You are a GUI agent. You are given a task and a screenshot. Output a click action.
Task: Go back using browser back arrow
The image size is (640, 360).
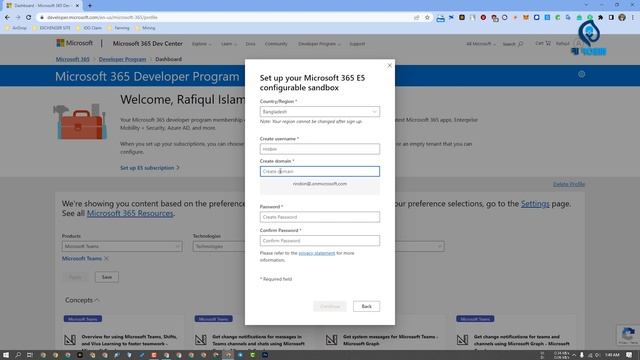pos(7,18)
